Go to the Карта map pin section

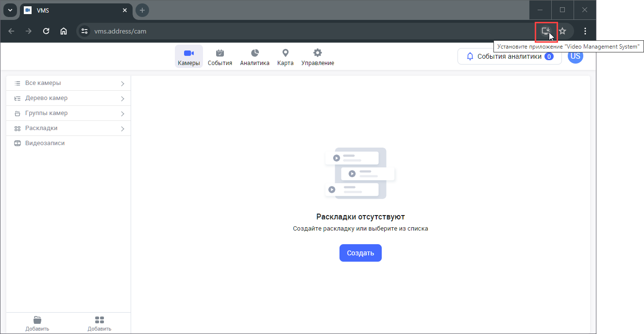point(285,57)
